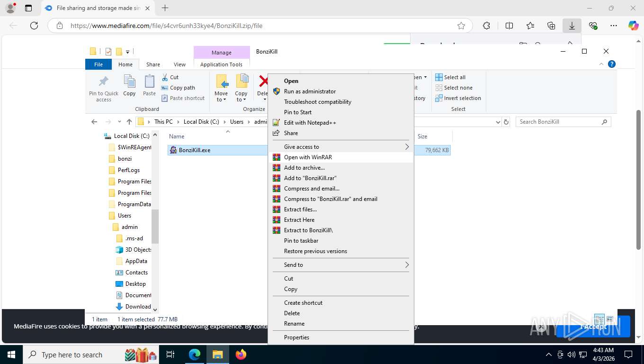Select Desktop in navigation tree
Screen dimensions: 644x364
tap(135, 284)
